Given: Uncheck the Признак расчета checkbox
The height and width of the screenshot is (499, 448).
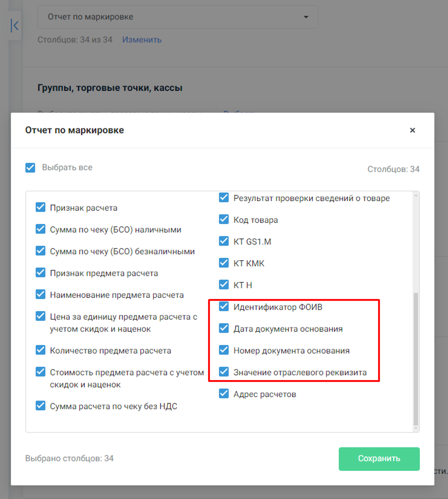Looking at the screenshot, I should 40,207.
